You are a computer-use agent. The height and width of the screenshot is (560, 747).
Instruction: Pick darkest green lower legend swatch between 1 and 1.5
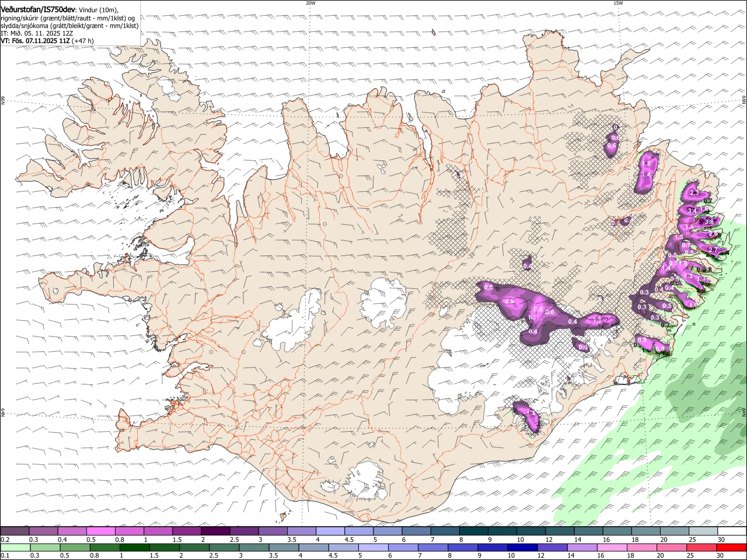pyautogui.click(x=134, y=547)
